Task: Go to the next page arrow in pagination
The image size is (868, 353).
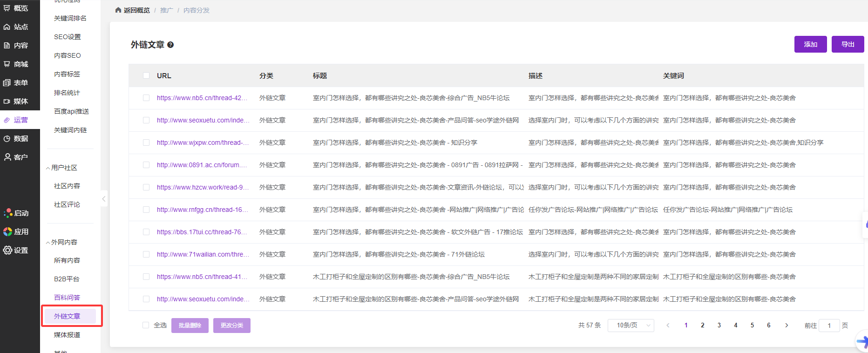Action: point(787,326)
